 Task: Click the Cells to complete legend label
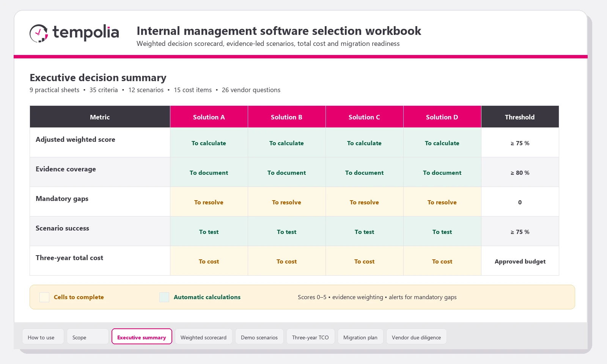coord(79,297)
